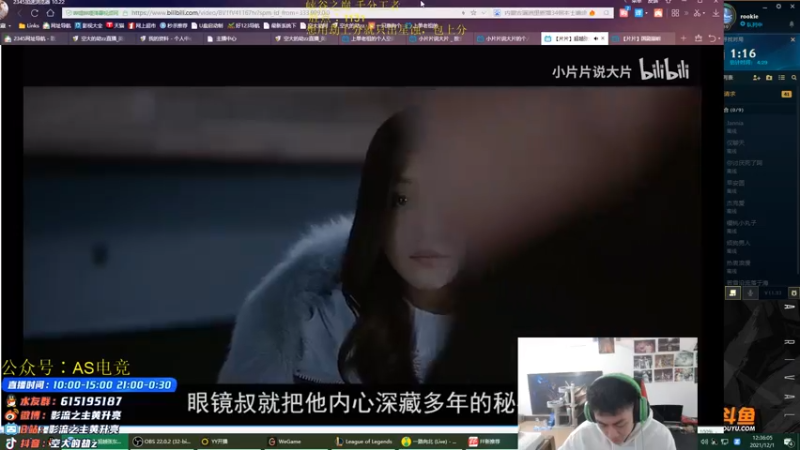The width and height of the screenshot is (800, 450).
Task: Click the rookie profile name in League client
Action: click(749, 16)
